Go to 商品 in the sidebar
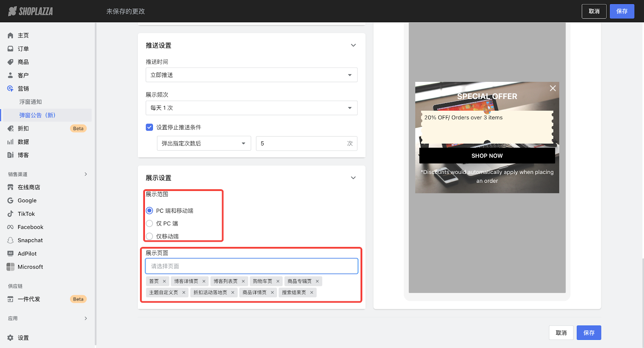The height and width of the screenshot is (348, 644). pos(23,62)
